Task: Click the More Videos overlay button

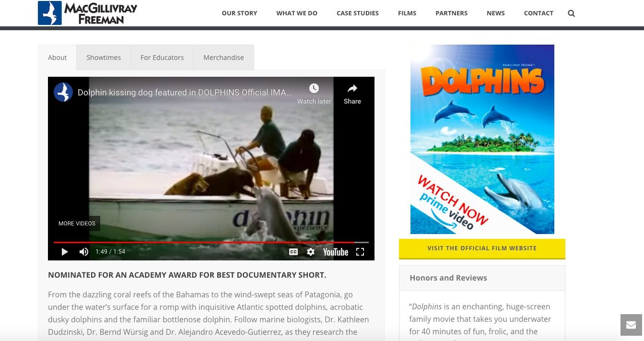Action: click(x=77, y=223)
